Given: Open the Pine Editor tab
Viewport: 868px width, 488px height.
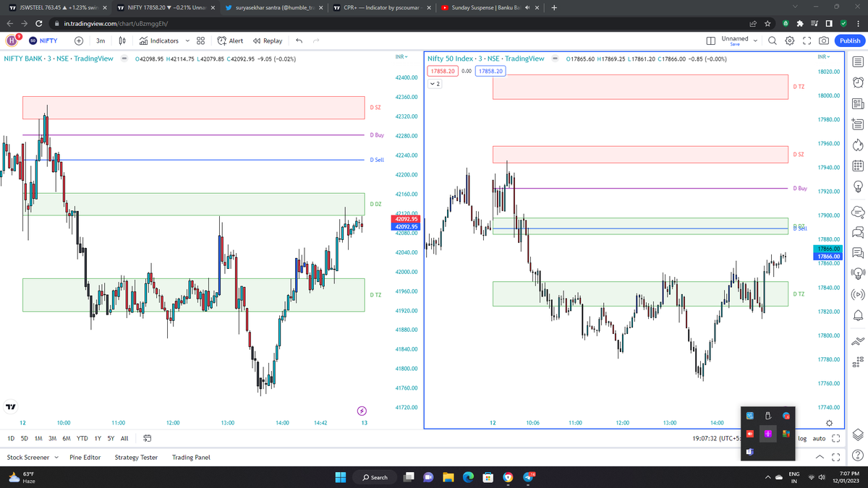Looking at the screenshot, I should click(x=85, y=457).
